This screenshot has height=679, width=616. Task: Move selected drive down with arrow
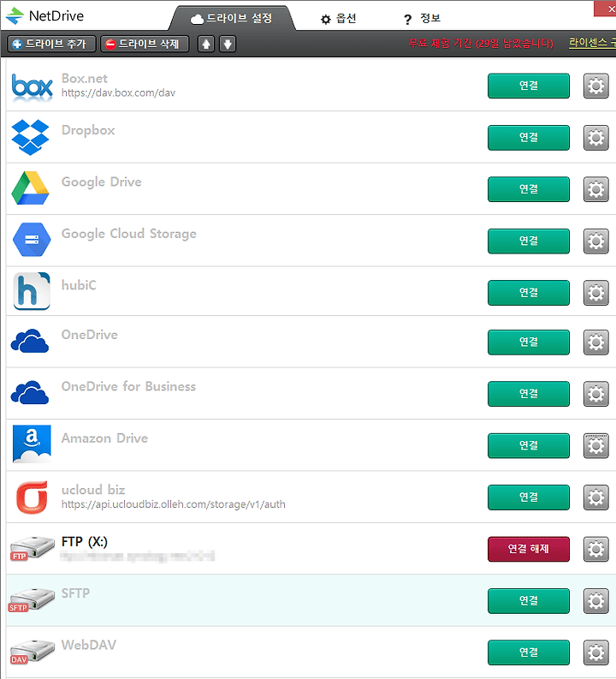tap(228, 44)
